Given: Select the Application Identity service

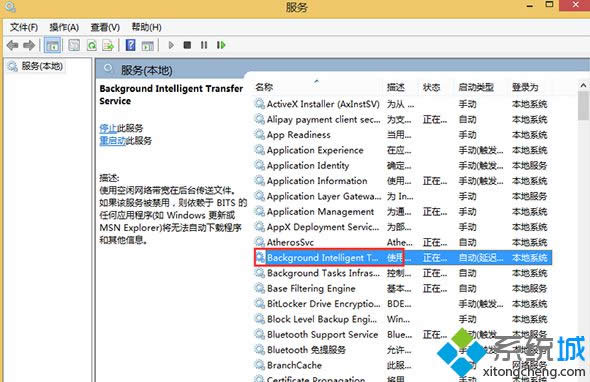Looking at the screenshot, I should click(403, 166).
